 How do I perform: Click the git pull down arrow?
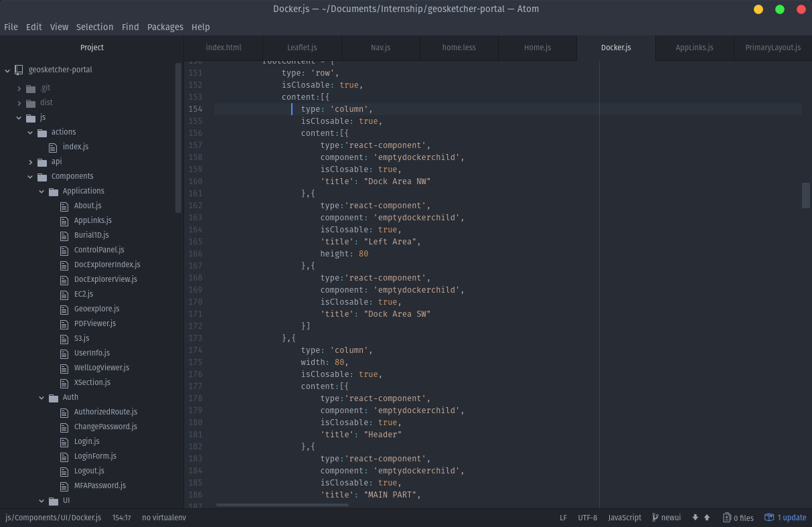[696, 518]
